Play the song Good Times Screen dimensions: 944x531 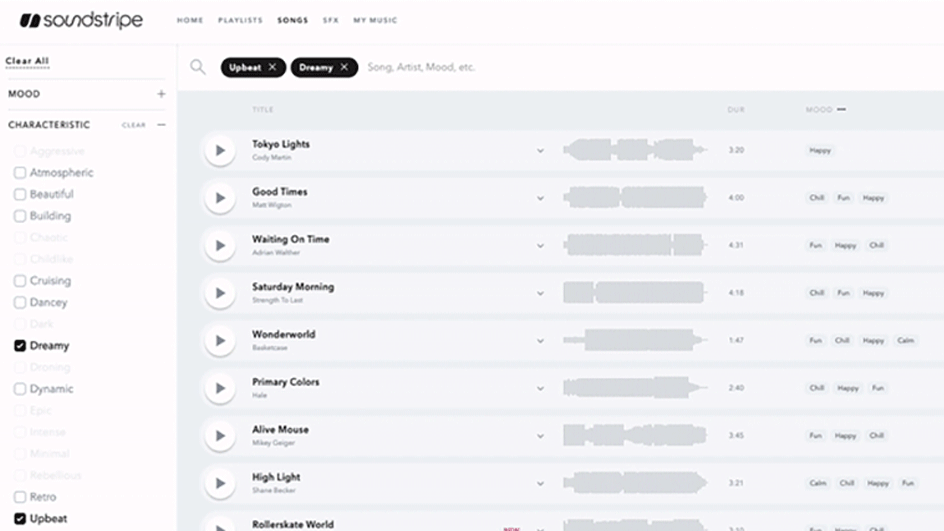220,198
